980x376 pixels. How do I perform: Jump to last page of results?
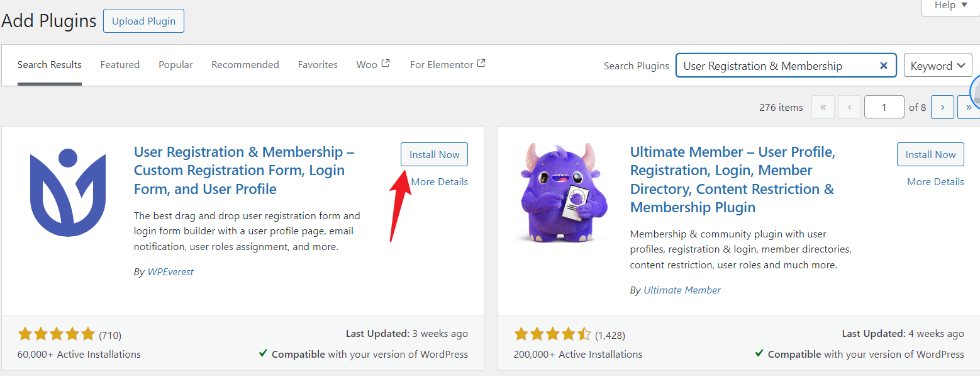[x=969, y=107]
